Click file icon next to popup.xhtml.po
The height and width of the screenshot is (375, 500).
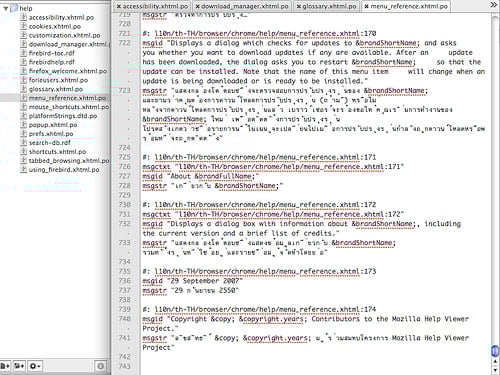coord(23,124)
